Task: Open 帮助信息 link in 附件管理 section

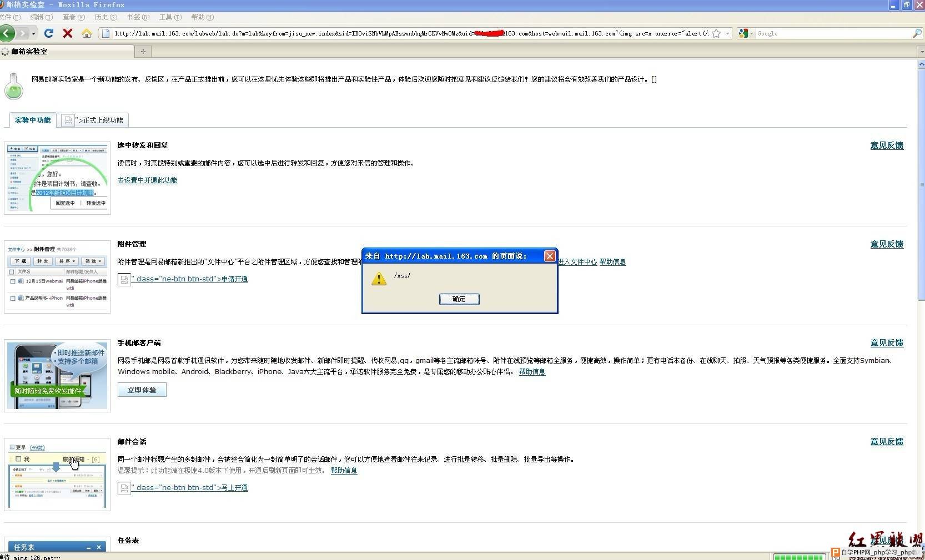Action: point(612,262)
